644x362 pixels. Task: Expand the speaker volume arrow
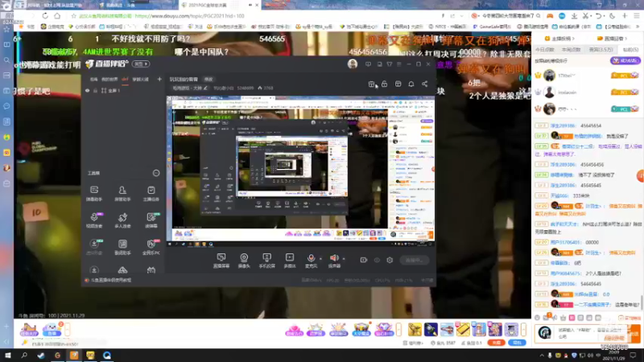coord(344,258)
